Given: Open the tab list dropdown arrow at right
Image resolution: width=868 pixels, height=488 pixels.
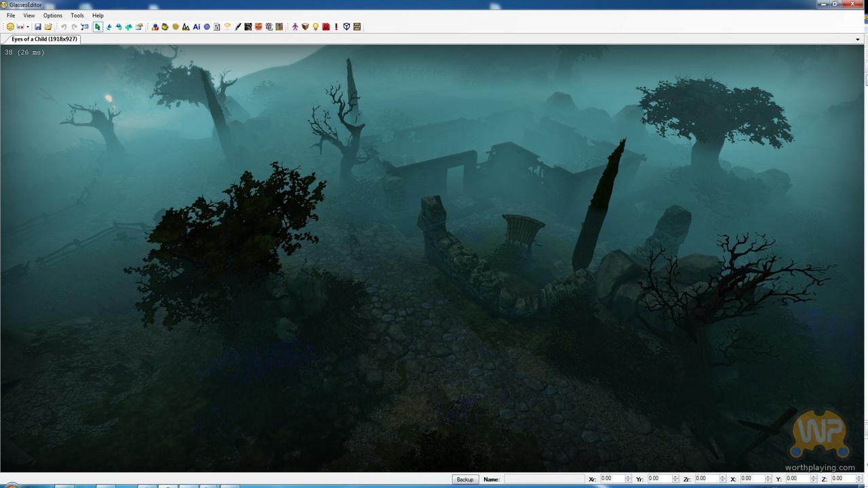Looking at the screenshot, I should (858, 39).
